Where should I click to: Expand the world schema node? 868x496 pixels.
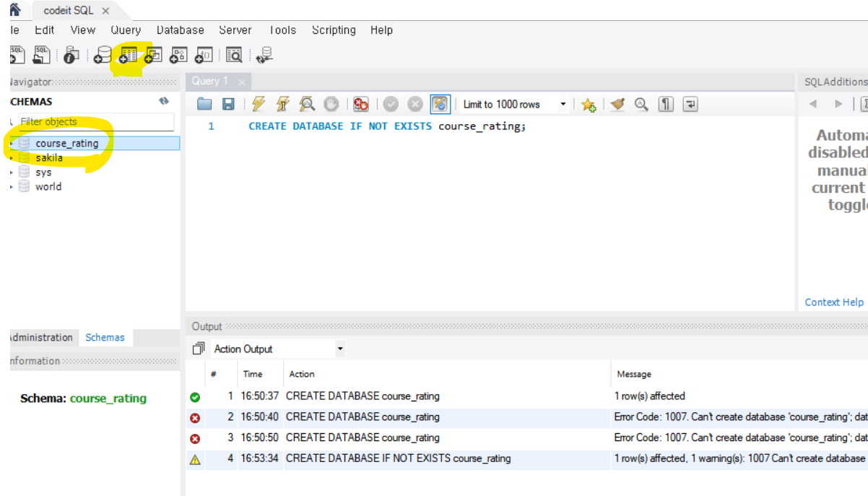tap(12, 187)
